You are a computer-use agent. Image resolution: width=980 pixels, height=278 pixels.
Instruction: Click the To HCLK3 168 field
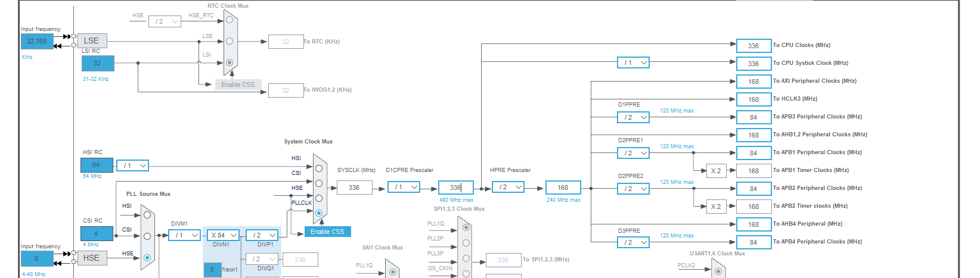click(x=754, y=99)
